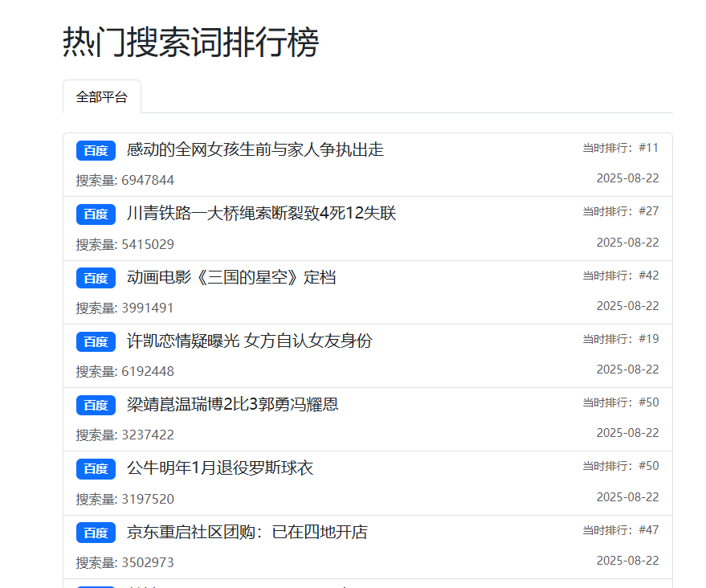Click the 百度 badge for 许凯恋情 entry
The image size is (706, 588).
95,341
